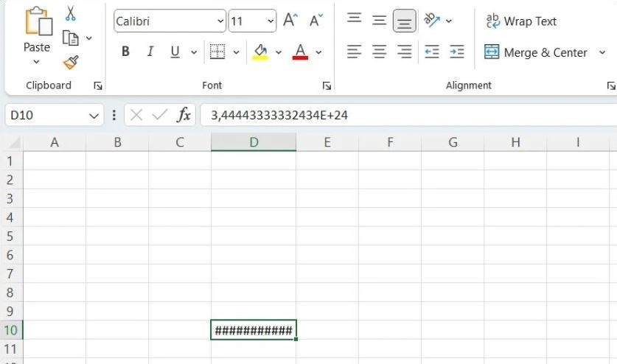Toggle Wrap Text
Image resolution: width=617 pixels, height=364 pixels.
[x=521, y=21]
